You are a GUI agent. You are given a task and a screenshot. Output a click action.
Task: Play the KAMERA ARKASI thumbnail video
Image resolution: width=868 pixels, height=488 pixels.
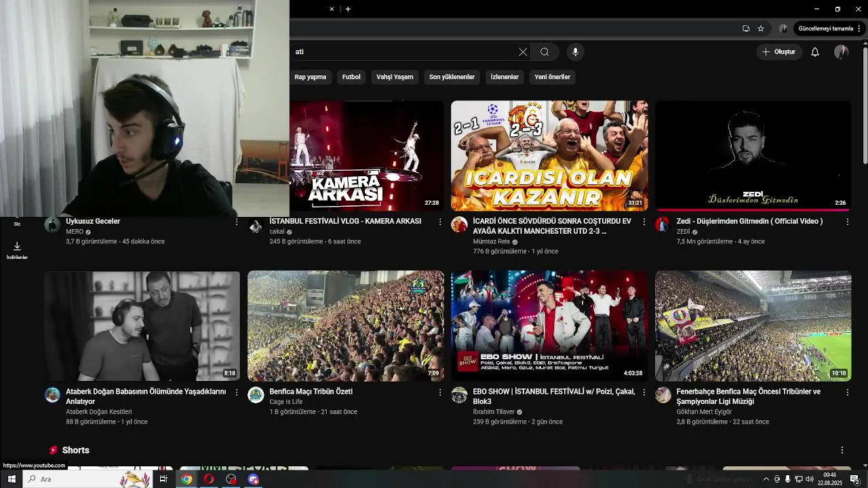click(x=367, y=156)
